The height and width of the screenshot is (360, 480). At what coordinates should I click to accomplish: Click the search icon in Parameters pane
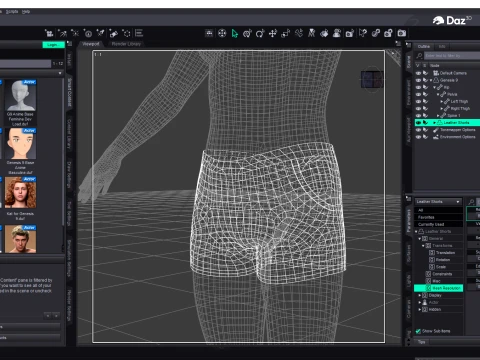[x=471, y=202]
